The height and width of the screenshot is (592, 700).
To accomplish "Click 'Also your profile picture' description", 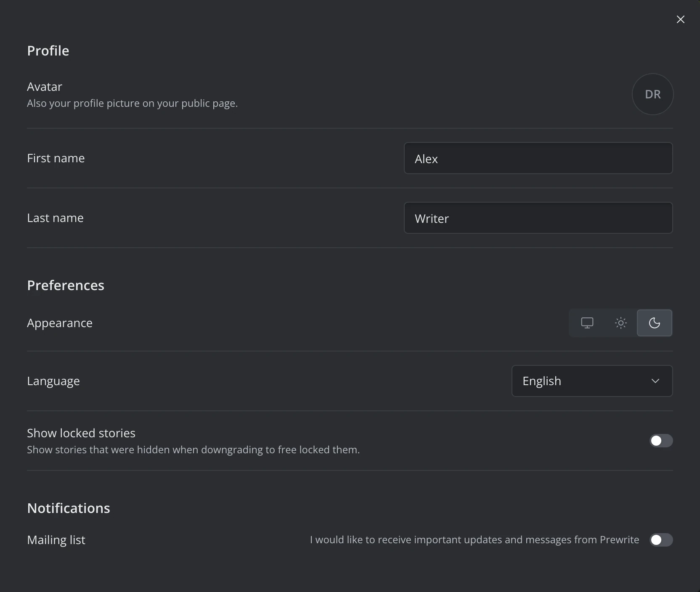I will (x=133, y=103).
